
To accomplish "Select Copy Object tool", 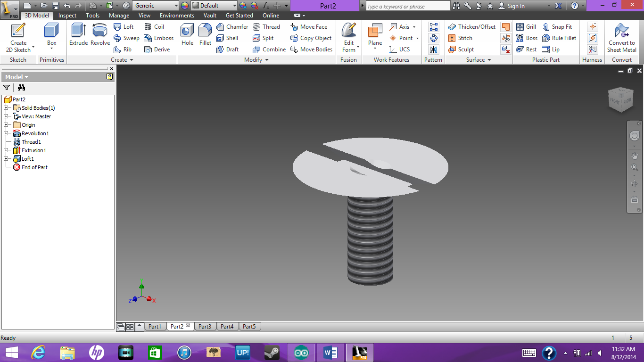I will tap(311, 38).
